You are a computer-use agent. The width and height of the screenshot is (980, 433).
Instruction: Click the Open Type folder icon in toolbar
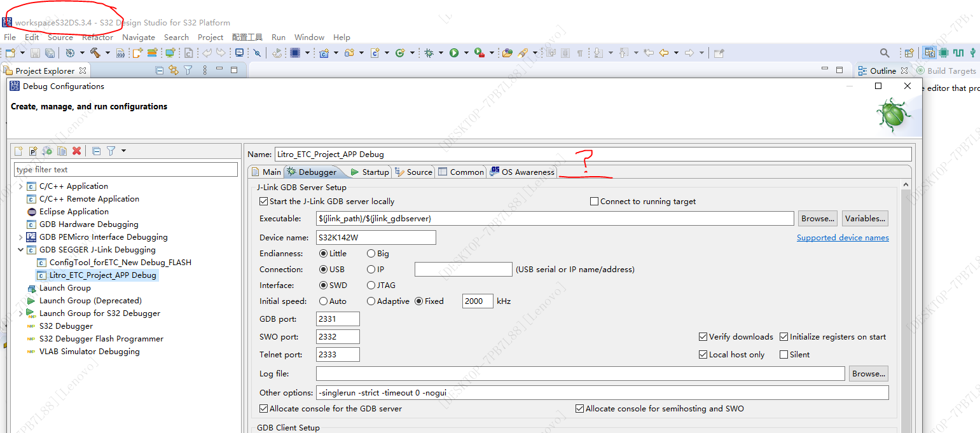[x=507, y=53]
